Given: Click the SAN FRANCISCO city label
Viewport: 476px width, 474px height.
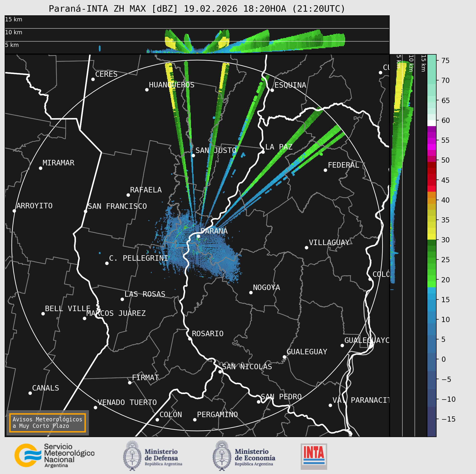Looking at the screenshot, I should (117, 206).
